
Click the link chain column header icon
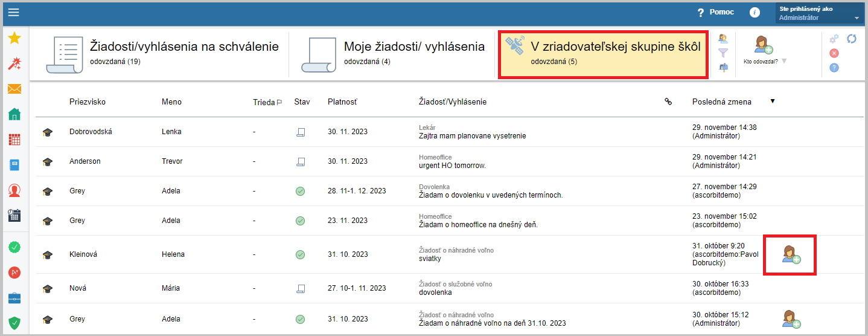pos(668,102)
